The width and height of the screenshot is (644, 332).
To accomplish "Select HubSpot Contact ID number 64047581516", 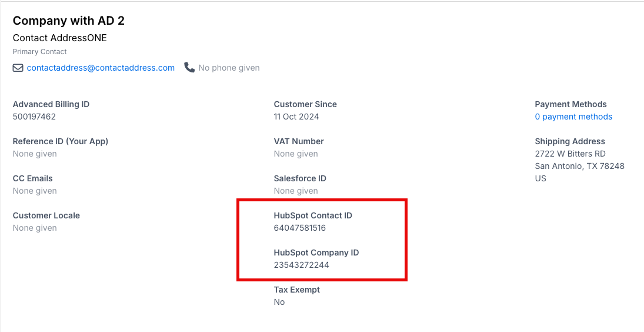I will (300, 228).
